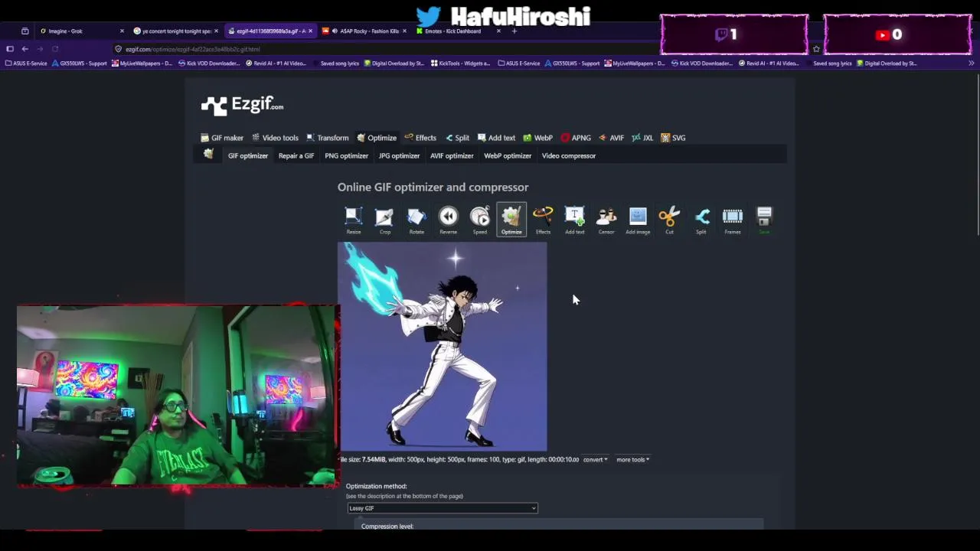Image resolution: width=980 pixels, height=551 pixels.
Task: Click the Ezgif.com logo
Action: click(242, 106)
